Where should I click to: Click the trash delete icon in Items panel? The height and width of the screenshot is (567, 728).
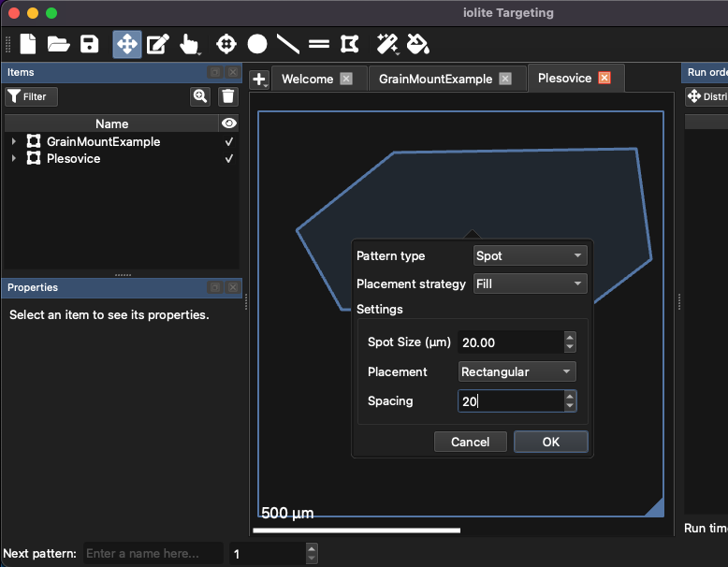tap(228, 96)
